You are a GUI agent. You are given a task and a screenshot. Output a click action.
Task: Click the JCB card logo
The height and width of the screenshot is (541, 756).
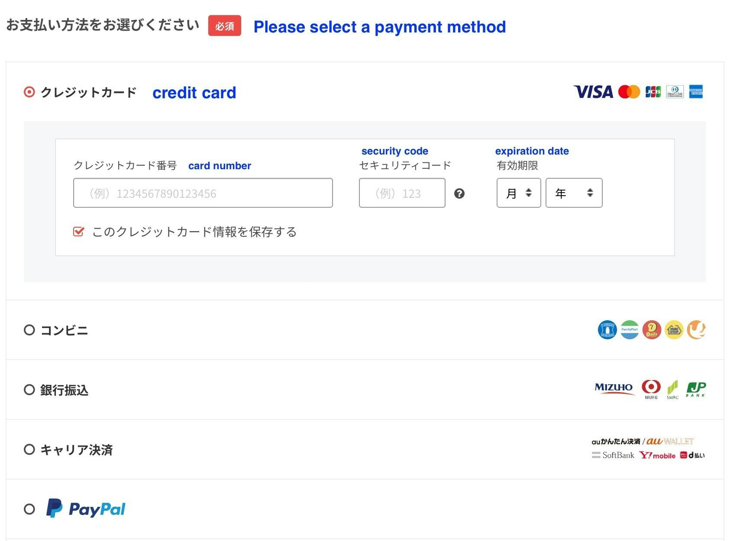point(653,92)
